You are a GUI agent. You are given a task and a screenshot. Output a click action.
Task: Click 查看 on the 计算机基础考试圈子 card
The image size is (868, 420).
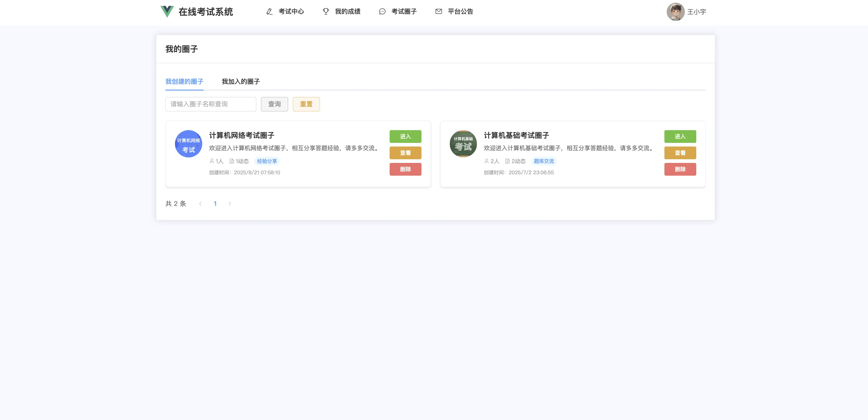pyautogui.click(x=680, y=153)
